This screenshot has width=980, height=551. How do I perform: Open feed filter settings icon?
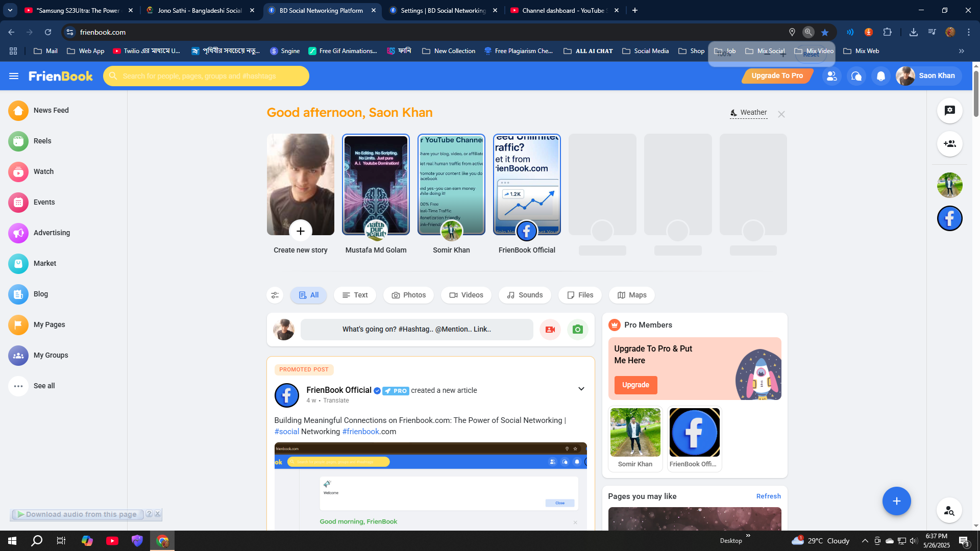coord(275,295)
